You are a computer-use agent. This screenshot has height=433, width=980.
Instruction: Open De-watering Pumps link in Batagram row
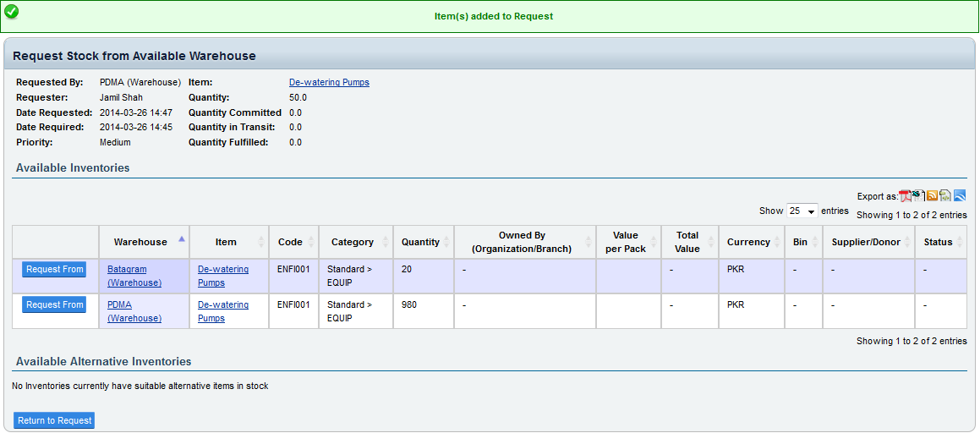(x=223, y=276)
